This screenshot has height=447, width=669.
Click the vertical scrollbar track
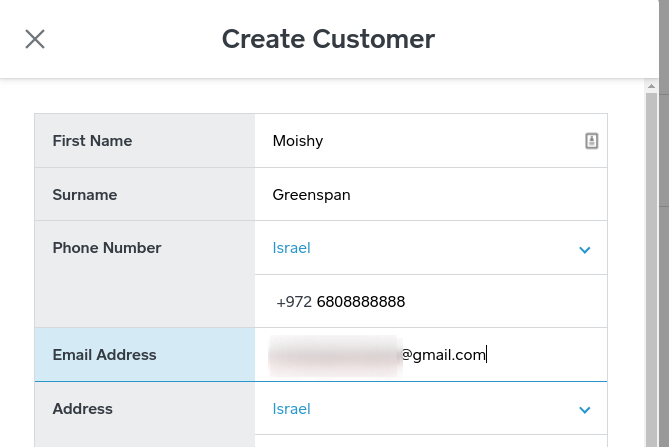pyautogui.click(x=652, y=270)
